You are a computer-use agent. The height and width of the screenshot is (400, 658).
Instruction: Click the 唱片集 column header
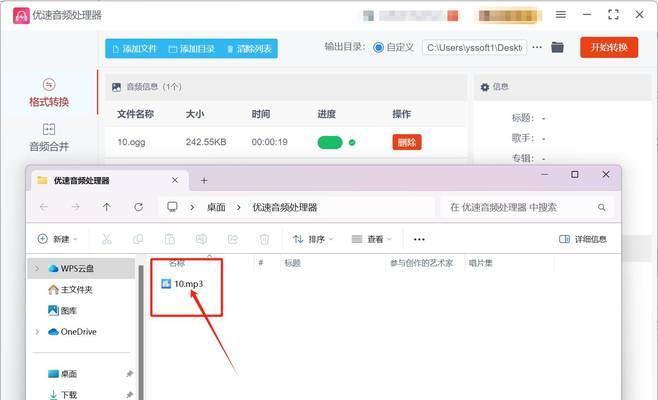coord(480,263)
